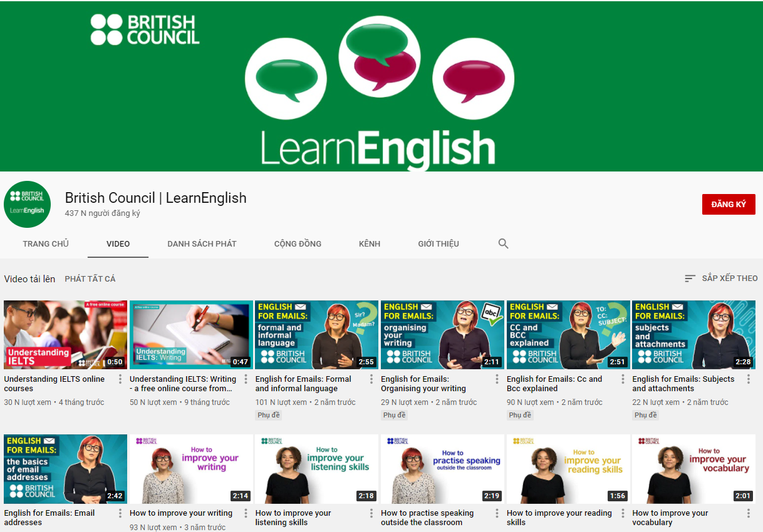Open title link How to improve your writing

181,513
